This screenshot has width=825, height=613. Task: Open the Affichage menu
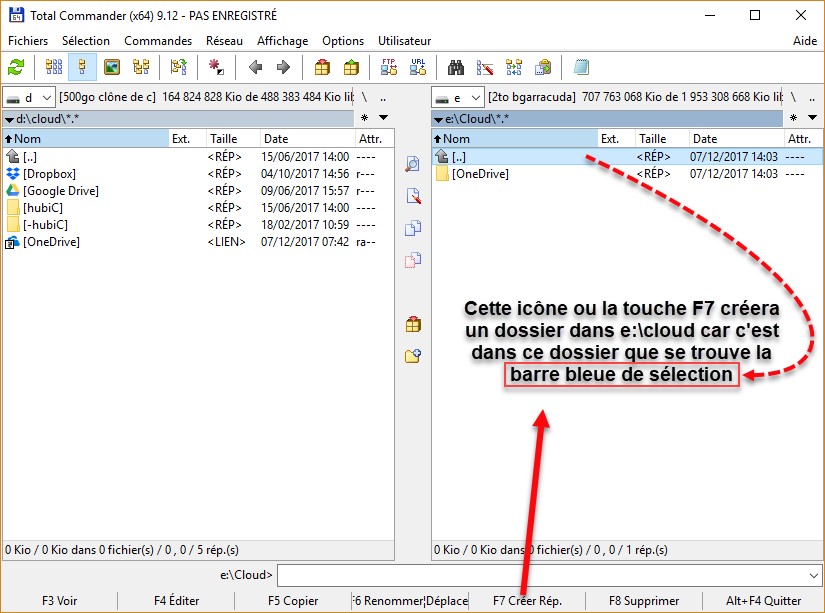tap(282, 41)
